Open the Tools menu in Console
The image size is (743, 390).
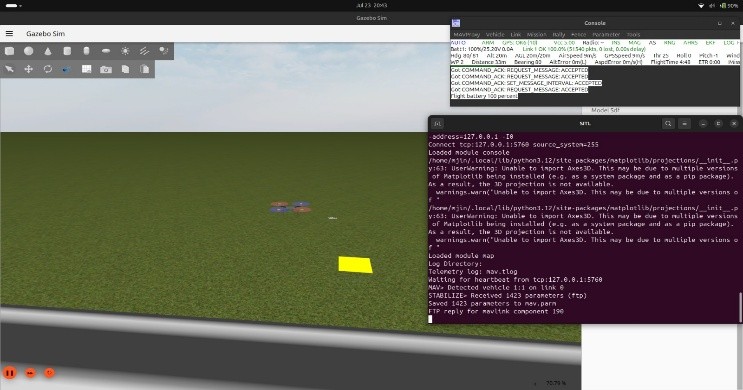tap(634, 35)
